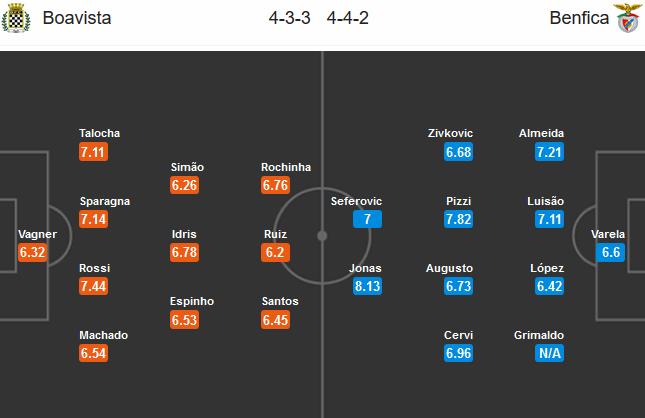Viewport: 645px width, 418px height.
Task: Open player Seferovic's name label
Action: [x=356, y=201]
